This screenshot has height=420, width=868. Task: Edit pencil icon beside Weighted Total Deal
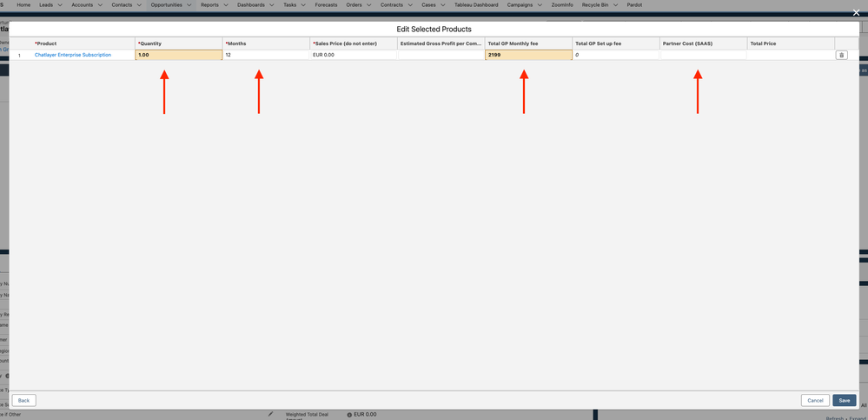(x=271, y=413)
